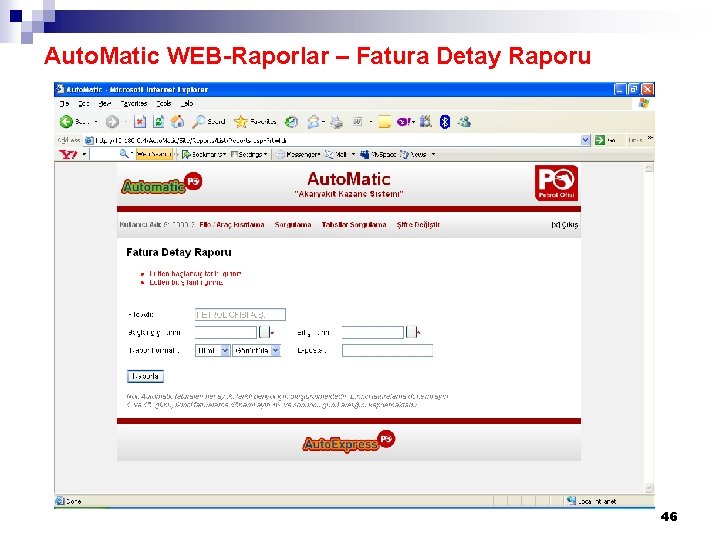Click the Filo / Araç Tanımlama link

(x=231, y=225)
